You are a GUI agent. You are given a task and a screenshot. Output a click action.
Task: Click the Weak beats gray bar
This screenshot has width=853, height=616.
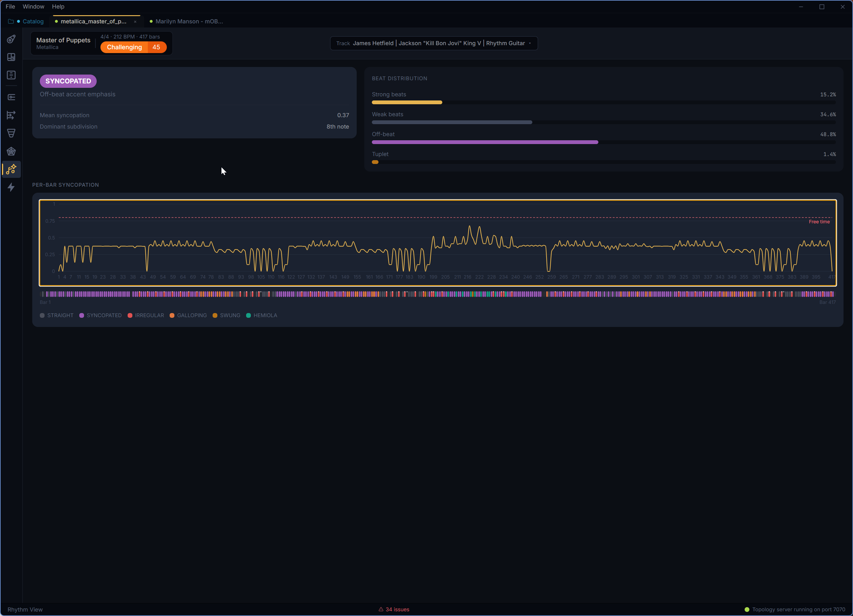452,122
